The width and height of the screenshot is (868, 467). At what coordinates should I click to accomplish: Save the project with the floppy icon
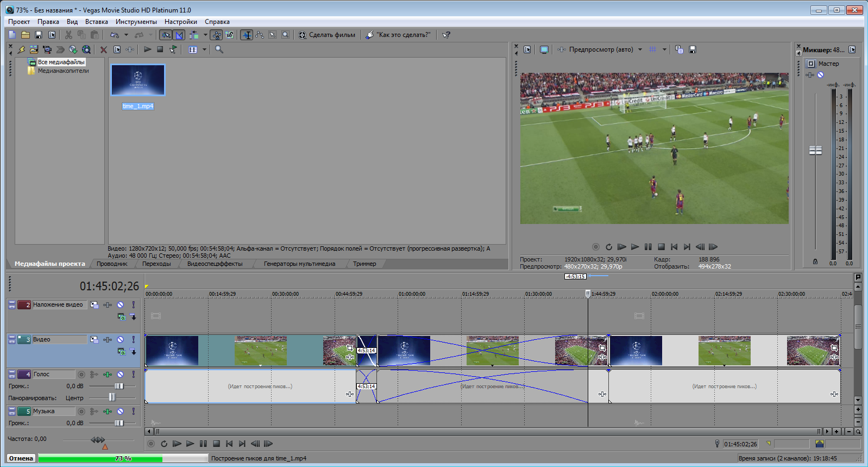[39, 35]
